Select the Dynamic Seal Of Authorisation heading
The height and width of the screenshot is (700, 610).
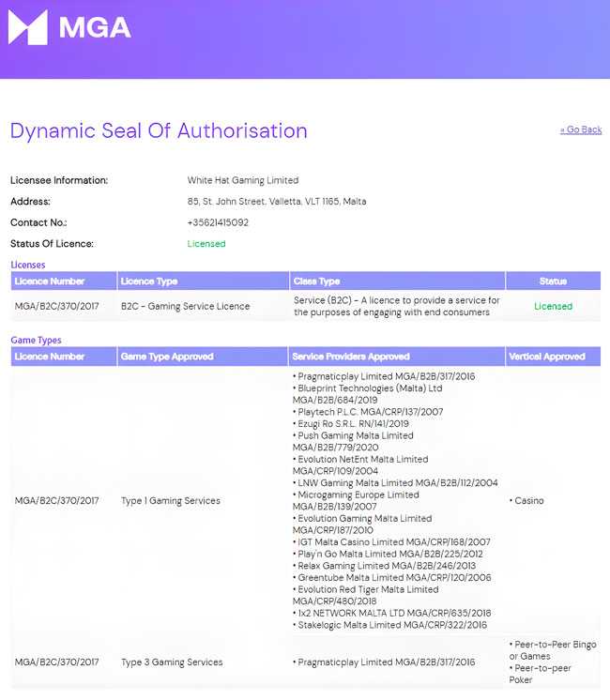159,130
